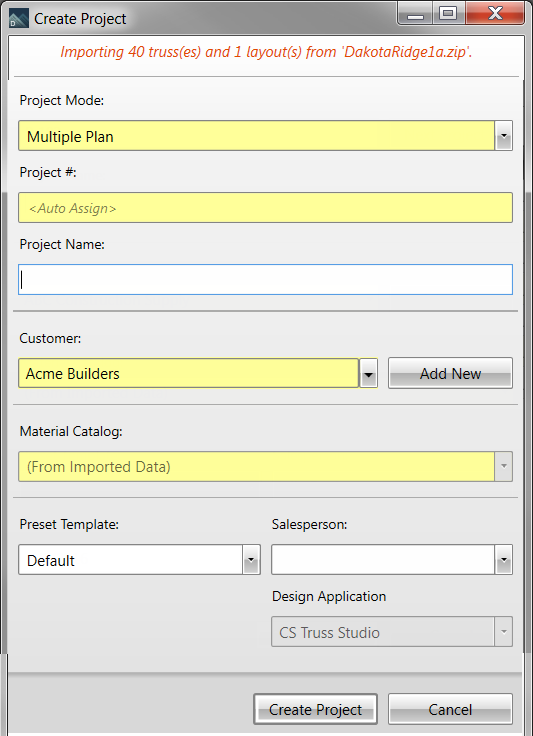
Task: Select the From Imported Data catalog field
Action: [x=256, y=466]
